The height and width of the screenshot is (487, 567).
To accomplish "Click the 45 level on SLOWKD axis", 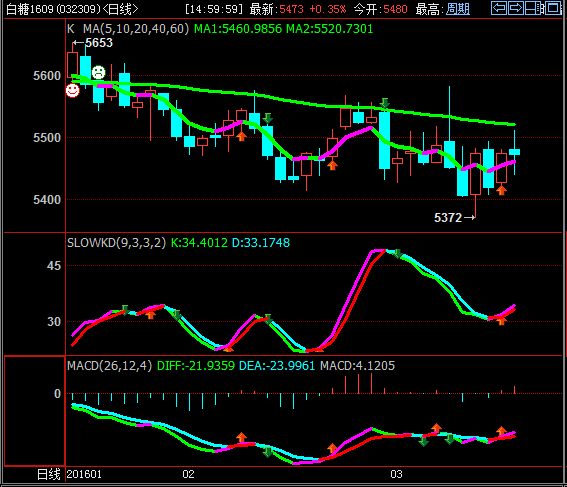I will pos(54,266).
